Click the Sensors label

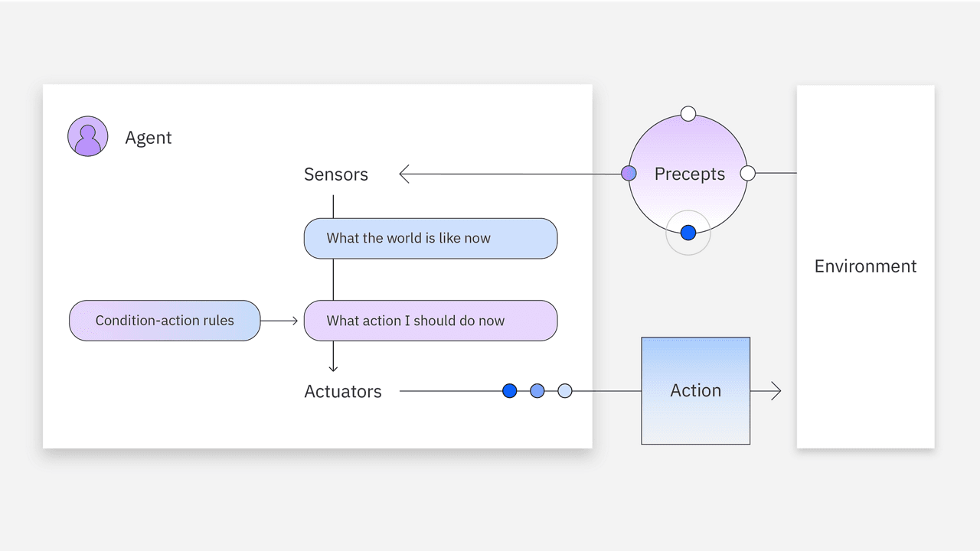coord(336,174)
